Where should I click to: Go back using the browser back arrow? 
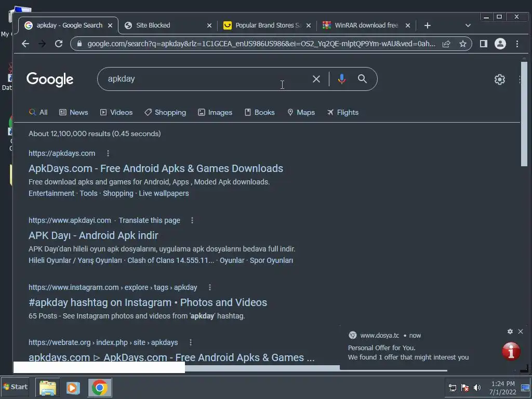point(25,44)
